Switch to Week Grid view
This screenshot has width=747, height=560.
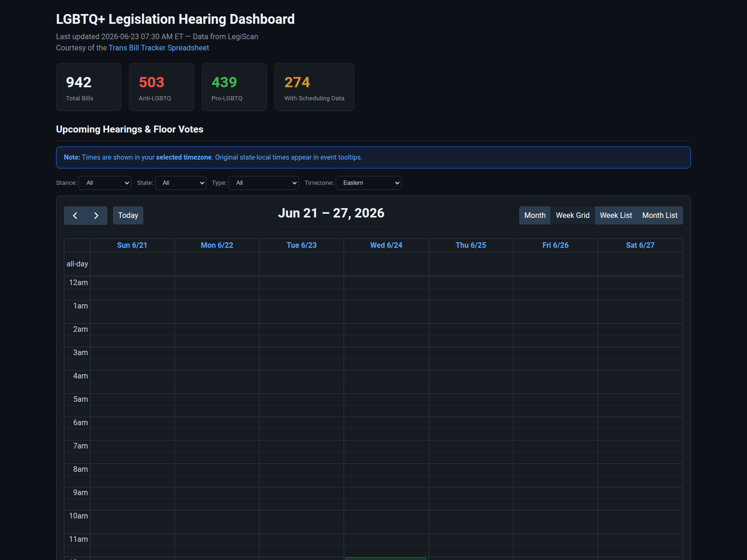(572, 216)
